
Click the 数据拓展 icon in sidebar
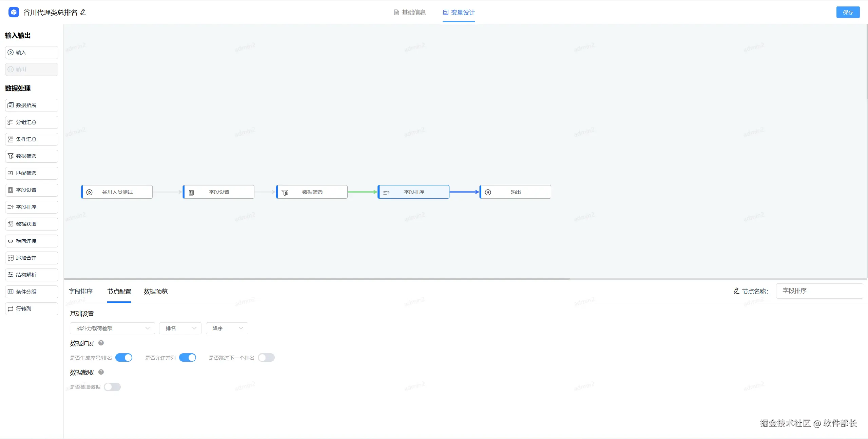[x=11, y=105]
